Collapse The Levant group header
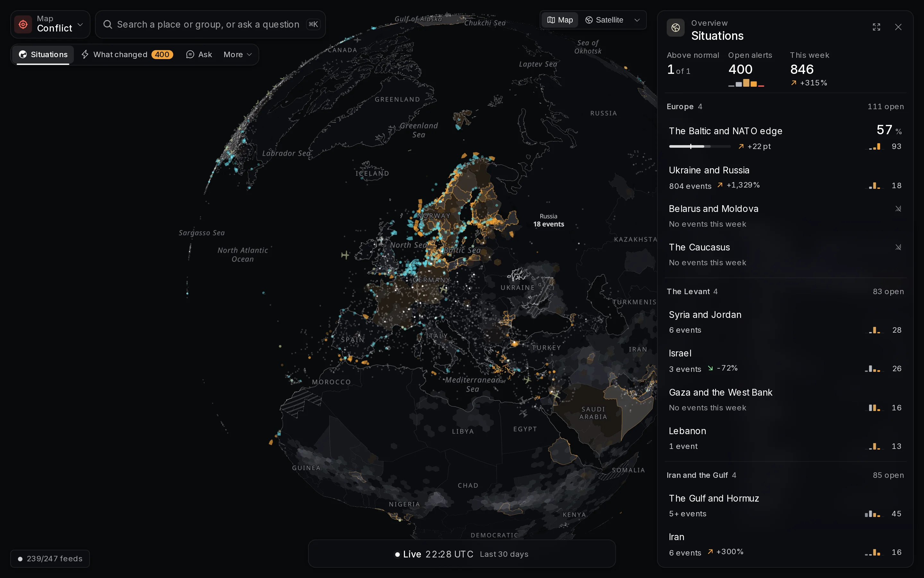Screen dimensions: 924x578 (x=785, y=292)
